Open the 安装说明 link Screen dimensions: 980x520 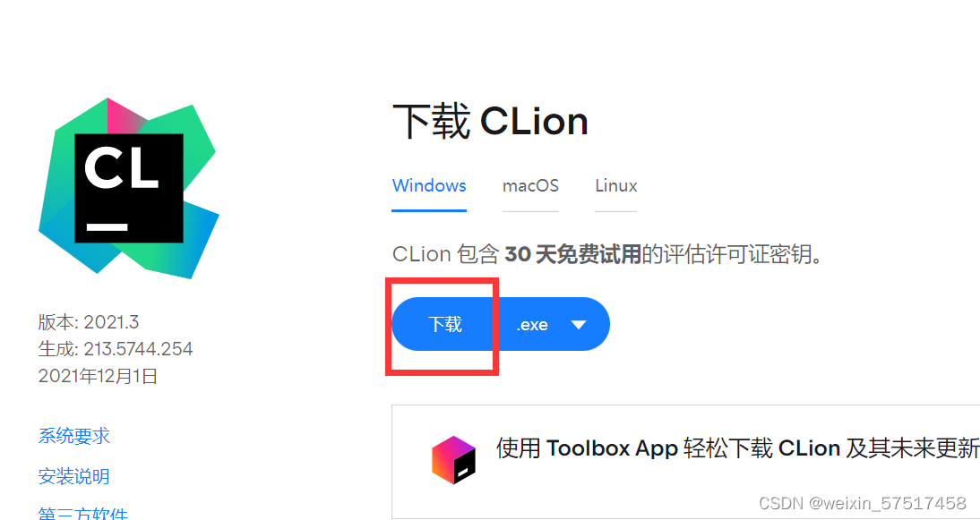click(74, 476)
